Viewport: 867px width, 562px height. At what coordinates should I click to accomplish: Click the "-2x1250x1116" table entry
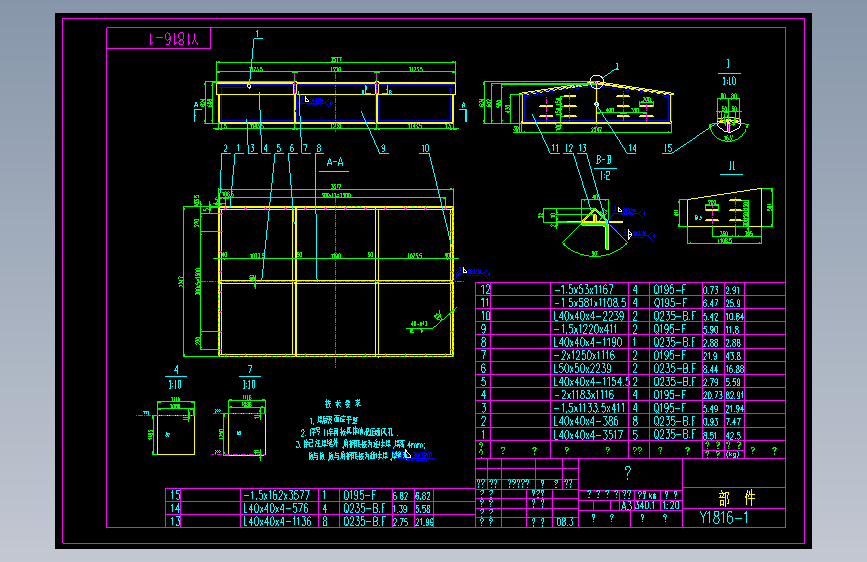[584, 355]
